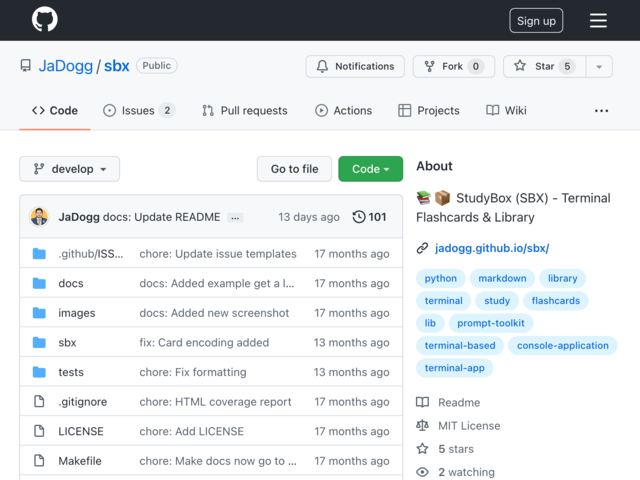Open the Projects tab

point(429,111)
